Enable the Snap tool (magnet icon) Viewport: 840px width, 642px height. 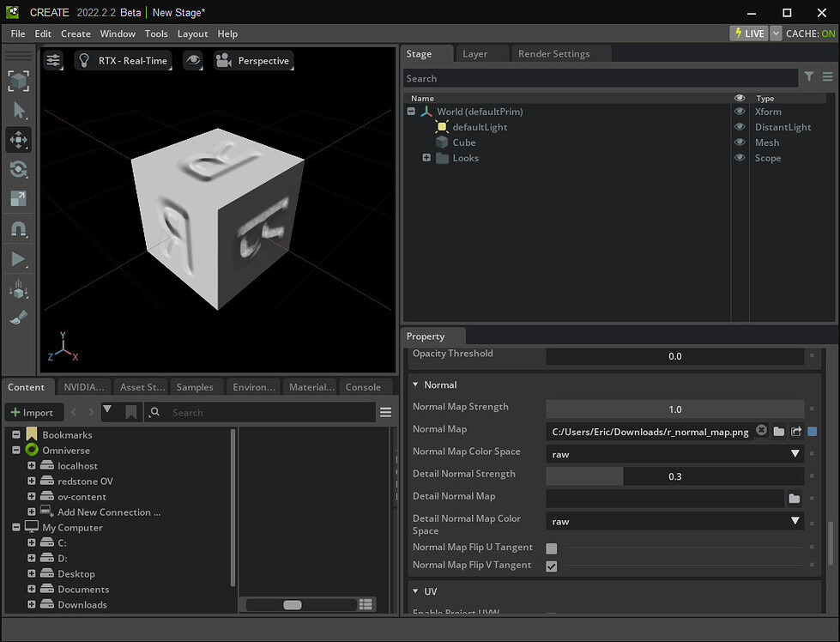click(18, 228)
